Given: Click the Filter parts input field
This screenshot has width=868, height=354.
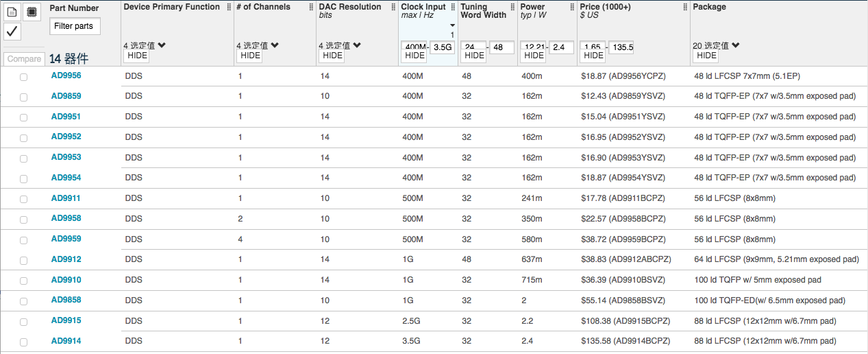Looking at the screenshot, I should coord(75,26).
